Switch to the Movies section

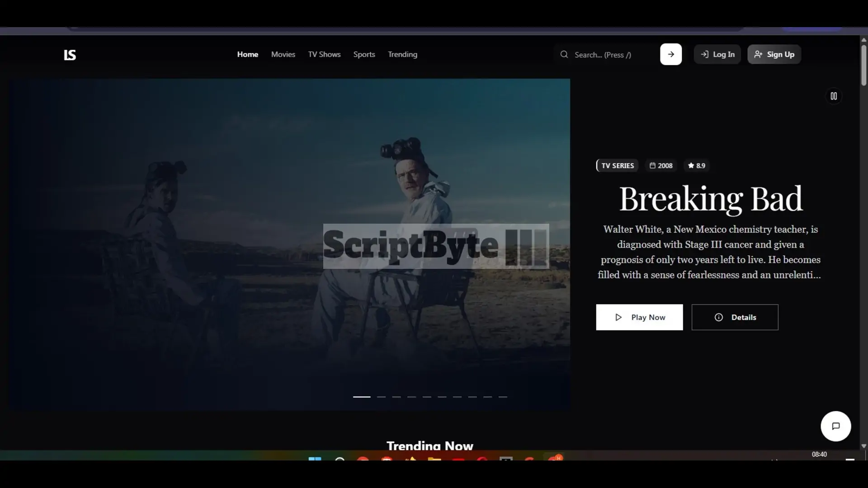(x=283, y=54)
